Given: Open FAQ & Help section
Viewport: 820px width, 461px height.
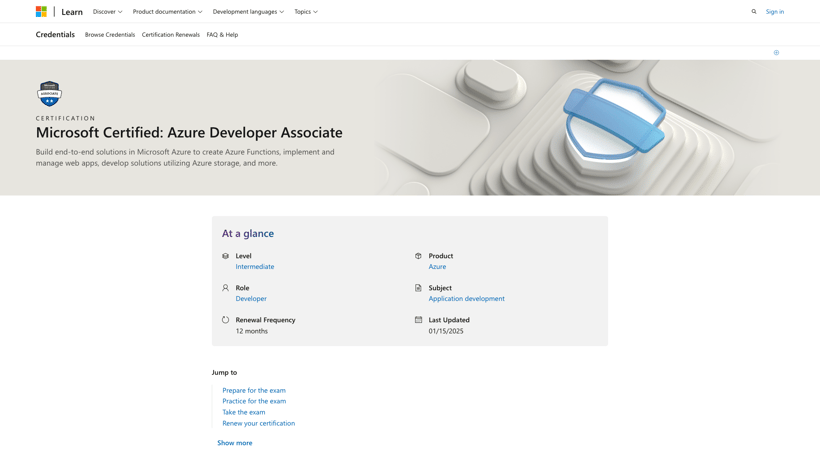Looking at the screenshot, I should [222, 35].
